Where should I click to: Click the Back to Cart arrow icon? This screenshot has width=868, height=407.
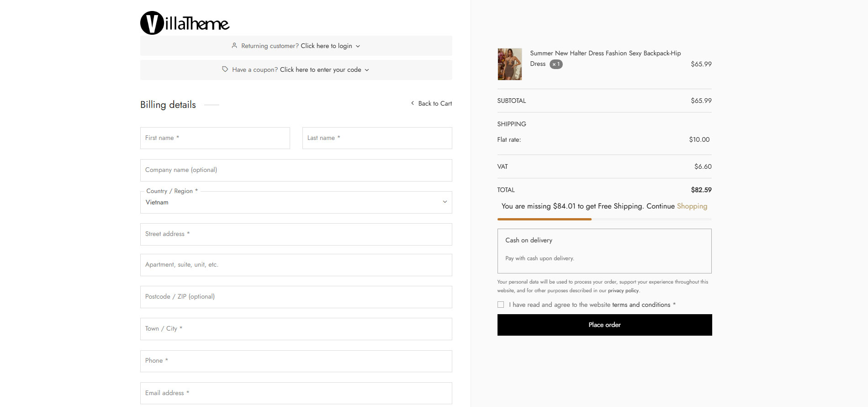pyautogui.click(x=413, y=103)
